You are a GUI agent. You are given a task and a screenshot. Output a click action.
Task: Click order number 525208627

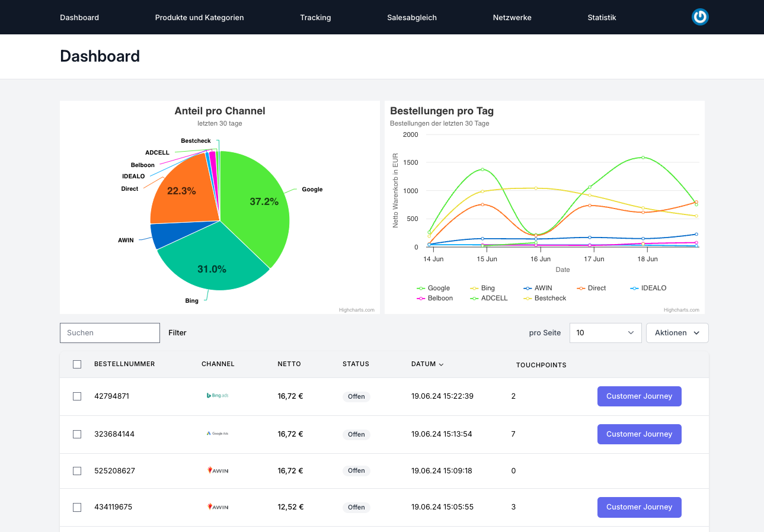pyautogui.click(x=114, y=471)
